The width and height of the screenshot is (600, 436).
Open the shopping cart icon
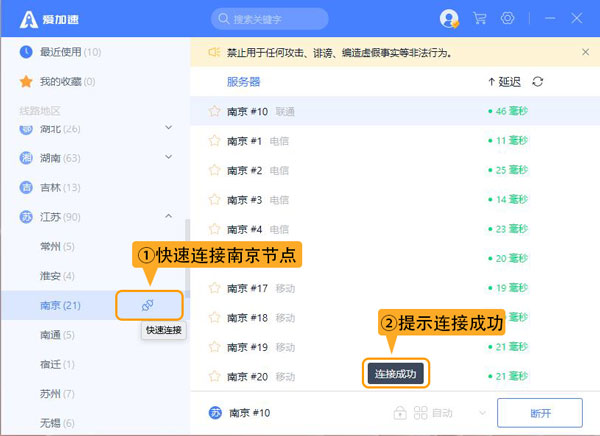pos(479,18)
